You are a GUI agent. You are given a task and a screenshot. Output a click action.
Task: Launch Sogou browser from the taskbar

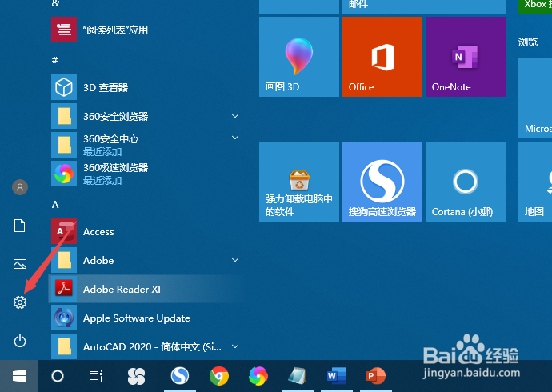pos(180,376)
